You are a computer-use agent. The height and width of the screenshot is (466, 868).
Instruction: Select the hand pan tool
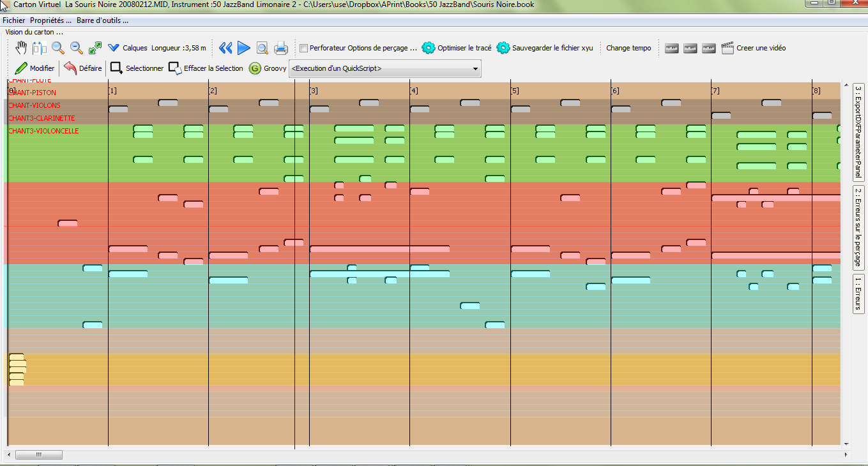(21, 48)
